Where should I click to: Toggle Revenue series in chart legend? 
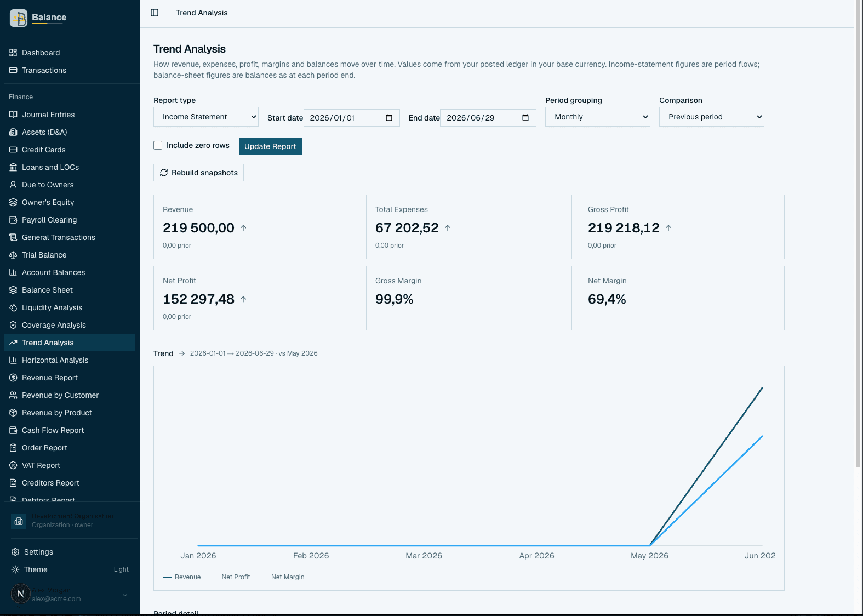pos(182,577)
